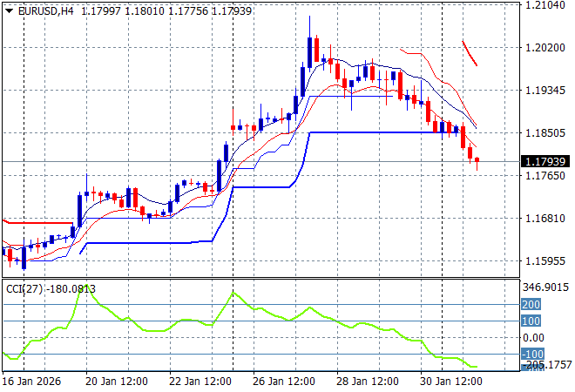
Task: Click the 28 Jan 12:00 time label
Action: pos(368,382)
